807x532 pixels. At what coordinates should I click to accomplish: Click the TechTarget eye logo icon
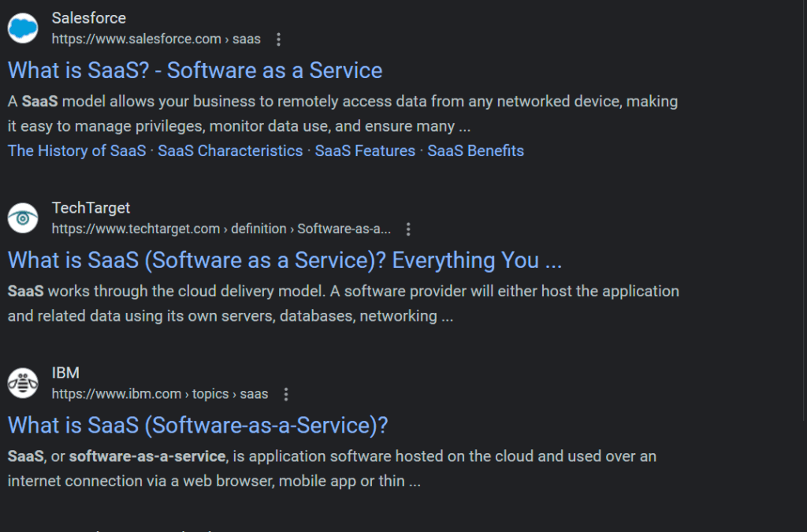[x=23, y=218]
